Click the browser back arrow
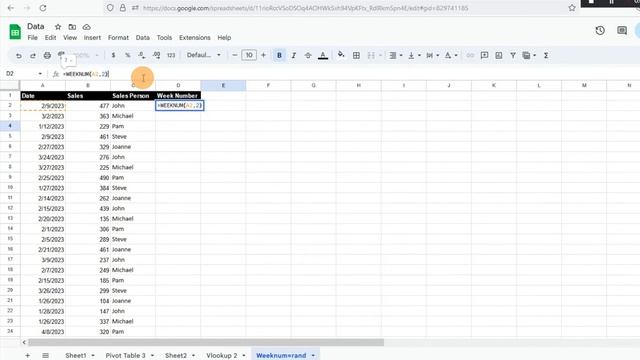The image size is (640, 360). tap(11, 8)
